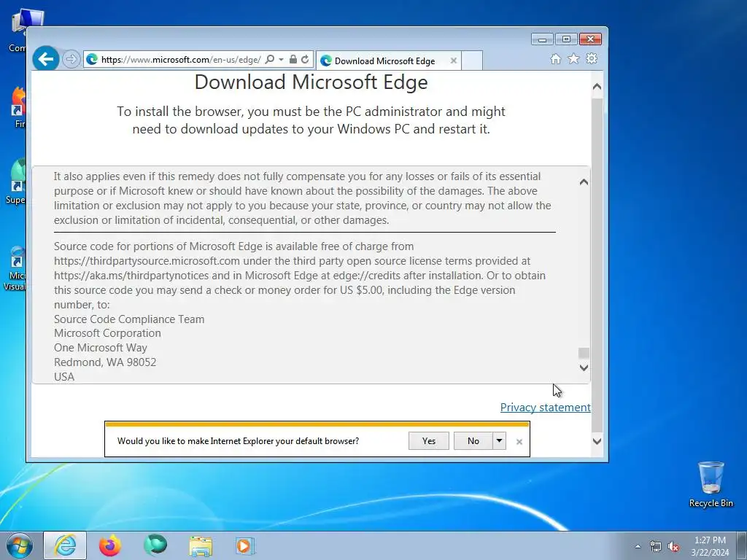This screenshot has height=560, width=747.
Task: Click No on the default browser prompt
Action: [473, 441]
